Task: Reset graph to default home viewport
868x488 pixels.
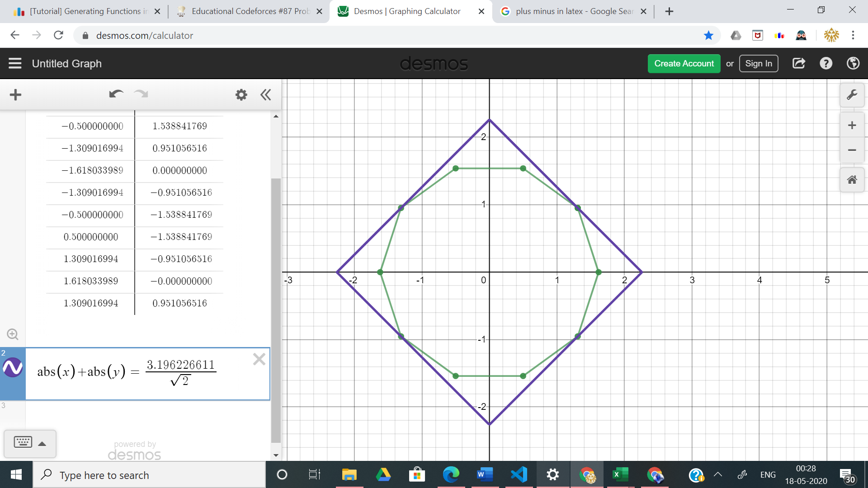Action: click(852, 180)
